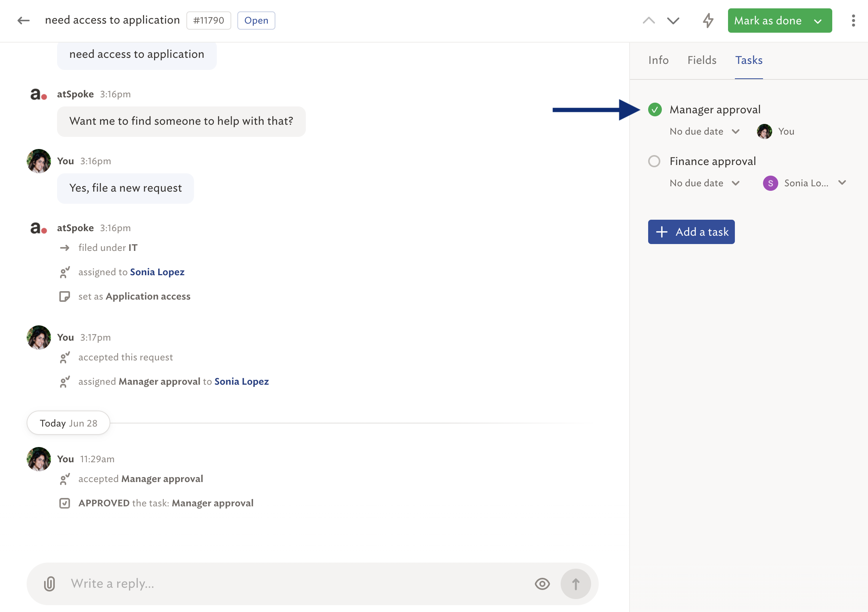The image size is (868, 612).
Task: Click in the Write a reply field
Action: 297,583
